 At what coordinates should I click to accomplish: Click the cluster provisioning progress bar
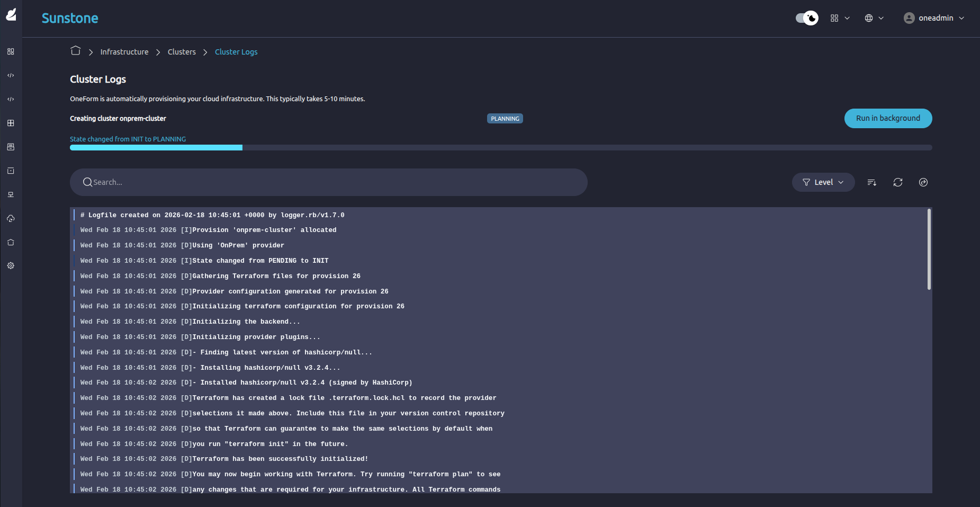[x=500, y=148]
